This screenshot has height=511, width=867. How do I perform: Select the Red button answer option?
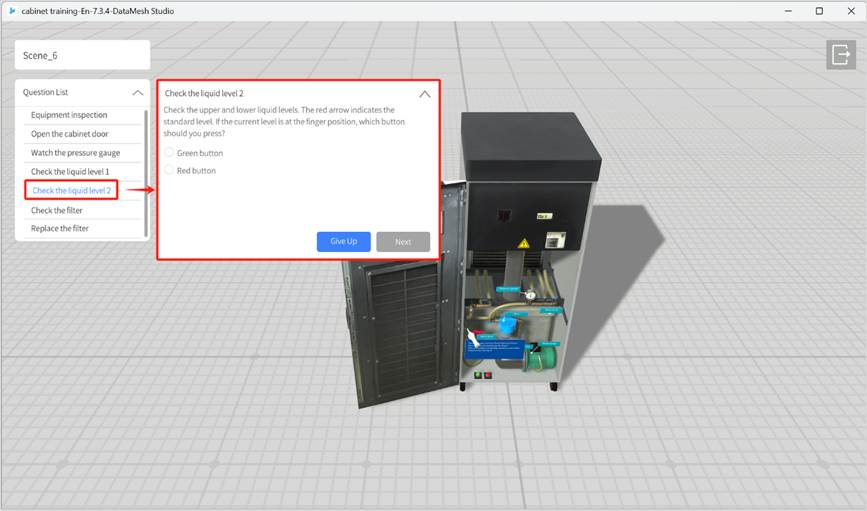pos(169,171)
